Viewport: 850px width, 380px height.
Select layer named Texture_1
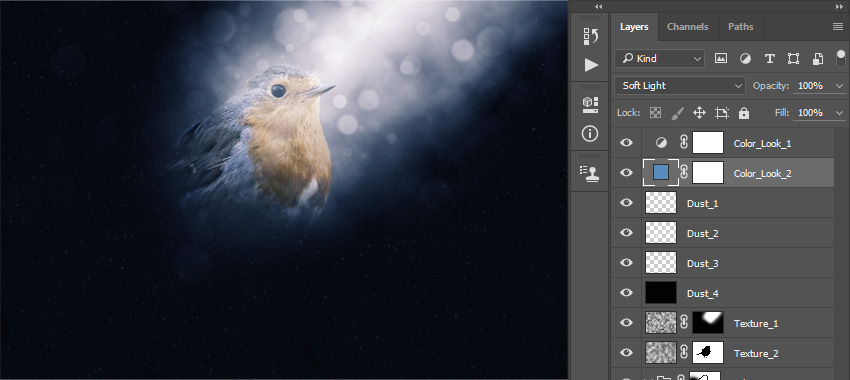click(756, 324)
